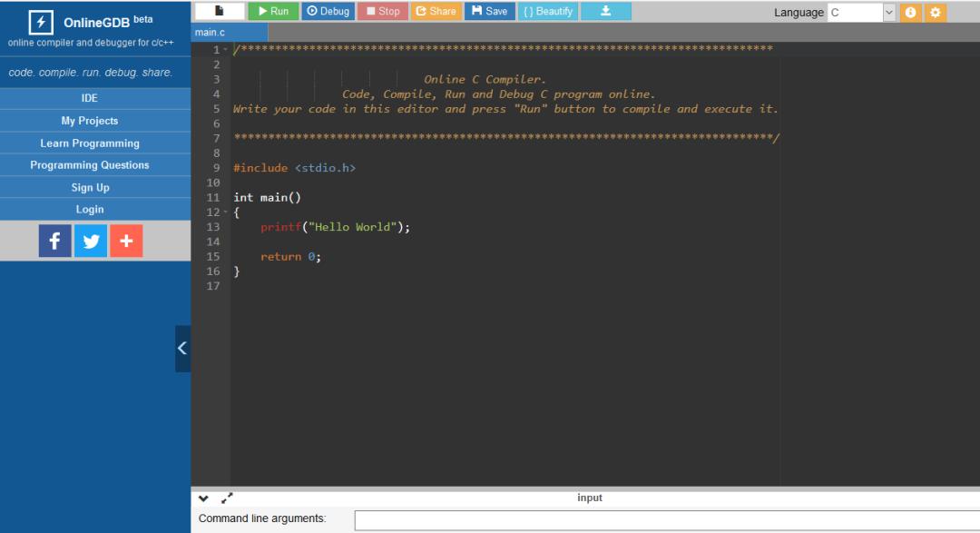The height and width of the screenshot is (533, 980).
Task: Share on Facebook icon
Action: (55, 241)
